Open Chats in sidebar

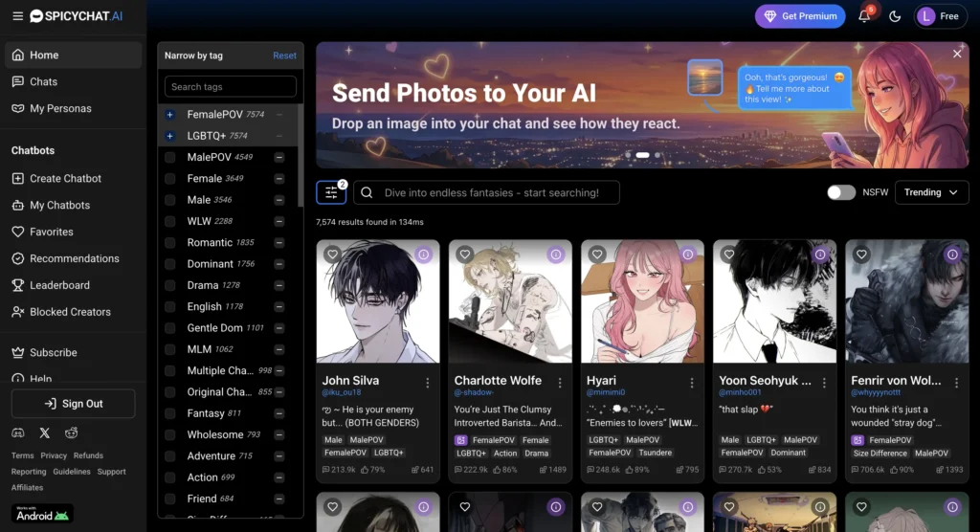[x=73, y=82]
